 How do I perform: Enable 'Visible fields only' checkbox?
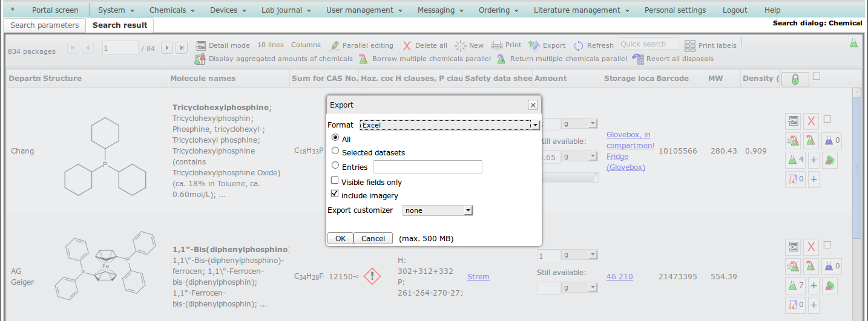tap(335, 181)
